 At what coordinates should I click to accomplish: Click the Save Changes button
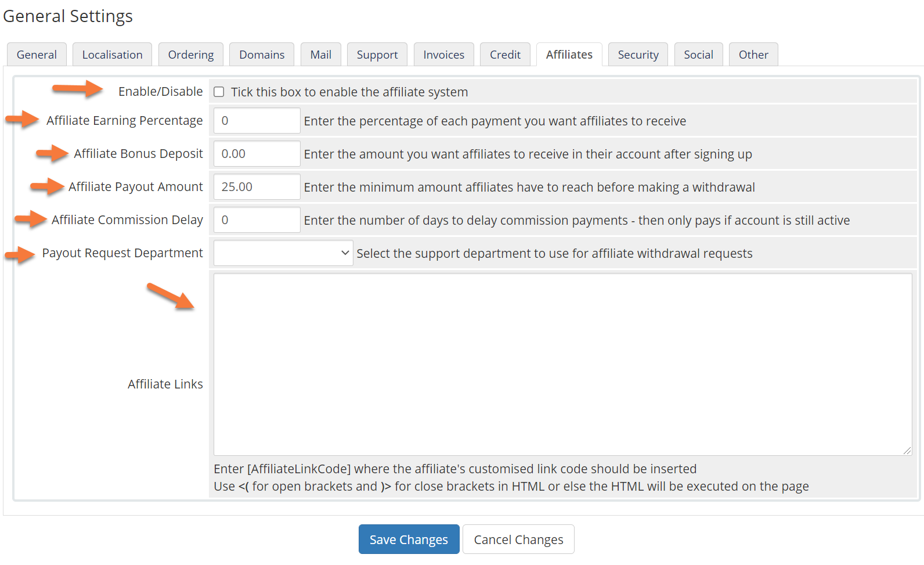(x=409, y=539)
